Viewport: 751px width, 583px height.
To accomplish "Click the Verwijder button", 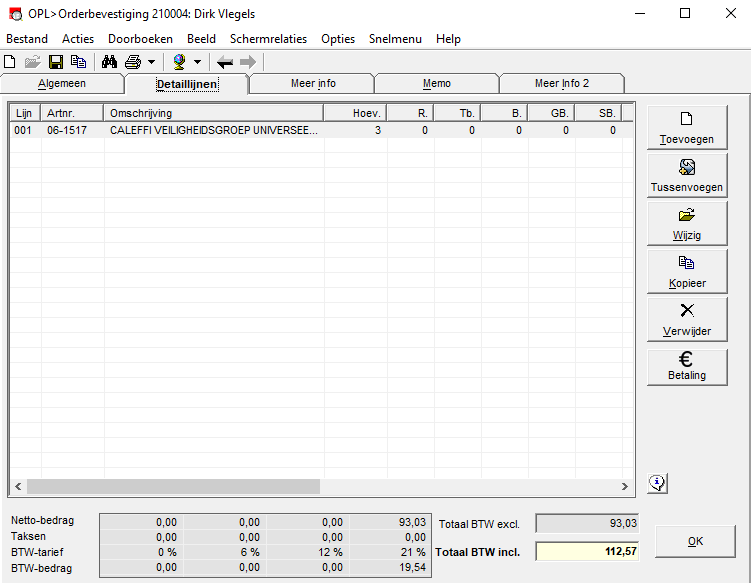I will 687,320.
